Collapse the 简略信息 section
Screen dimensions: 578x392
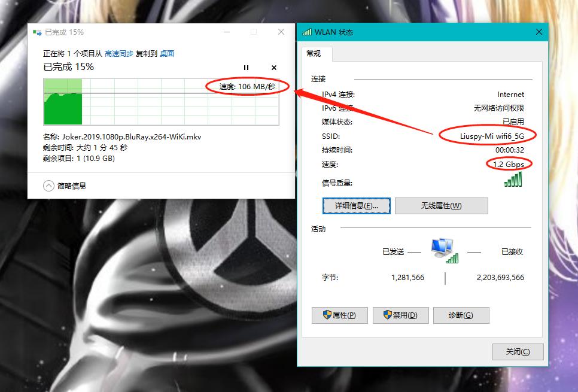coord(48,186)
